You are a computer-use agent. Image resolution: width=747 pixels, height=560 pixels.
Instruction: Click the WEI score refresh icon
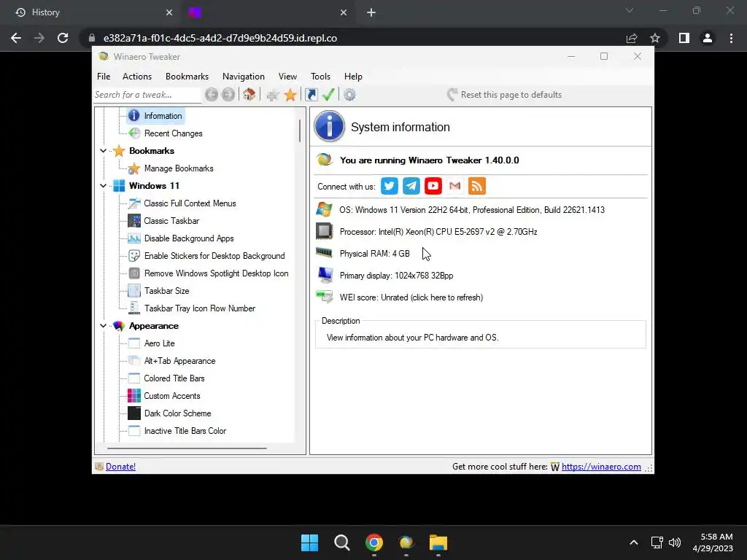click(x=325, y=297)
